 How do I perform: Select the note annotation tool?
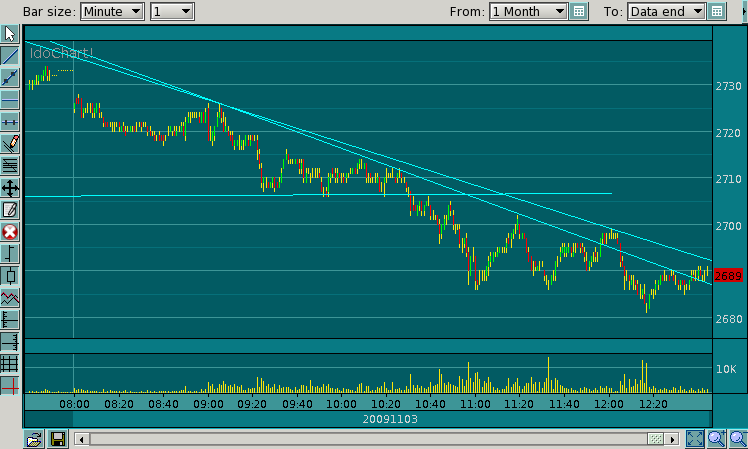click(10, 210)
